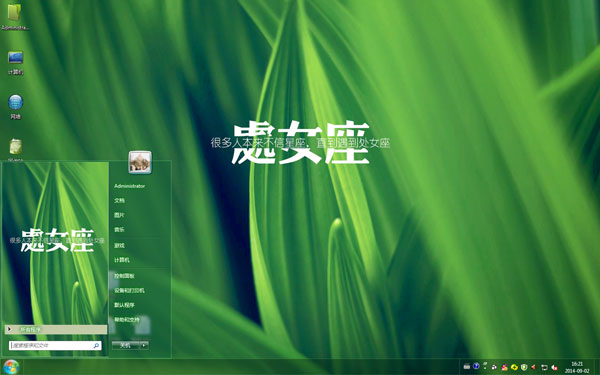Click the user account picture thumbnail
Image resolution: width=600 pixels, height=375 pixels.
(x=140, y=162)
